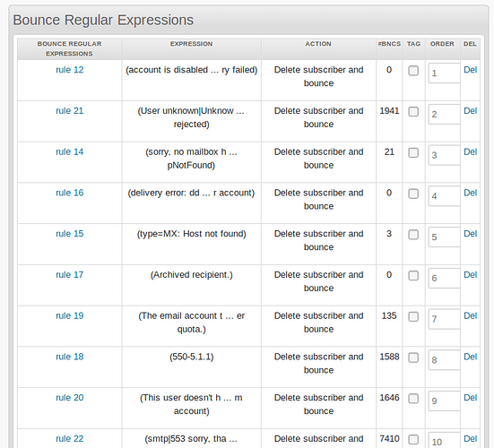Tick the tag checkbox for rule 21

pos(413,111)
